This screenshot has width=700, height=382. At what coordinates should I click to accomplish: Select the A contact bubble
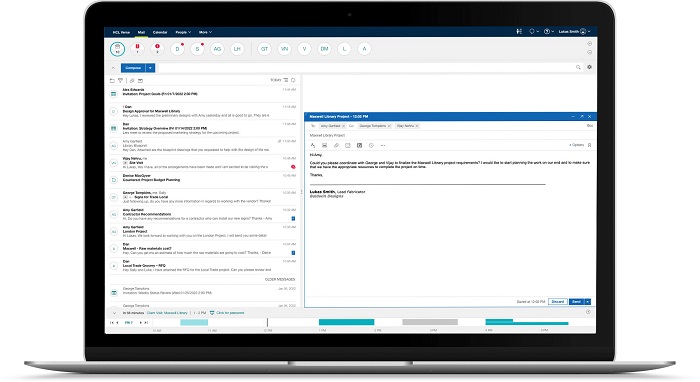364,49
